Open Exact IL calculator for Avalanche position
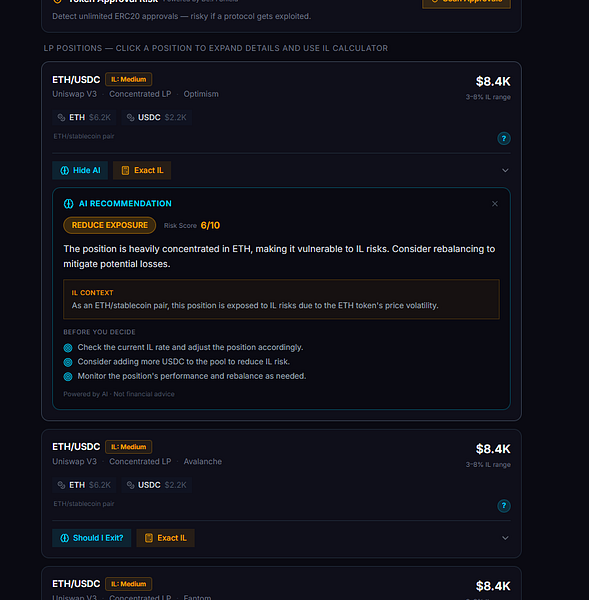Screen dimensions: 589x600 [x=165, y=538]
